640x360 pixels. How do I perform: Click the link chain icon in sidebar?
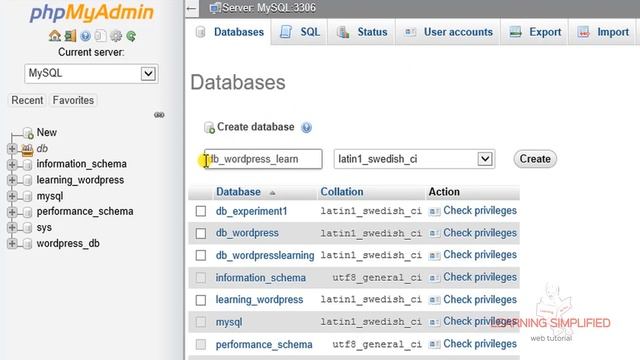tap(159, 115)
